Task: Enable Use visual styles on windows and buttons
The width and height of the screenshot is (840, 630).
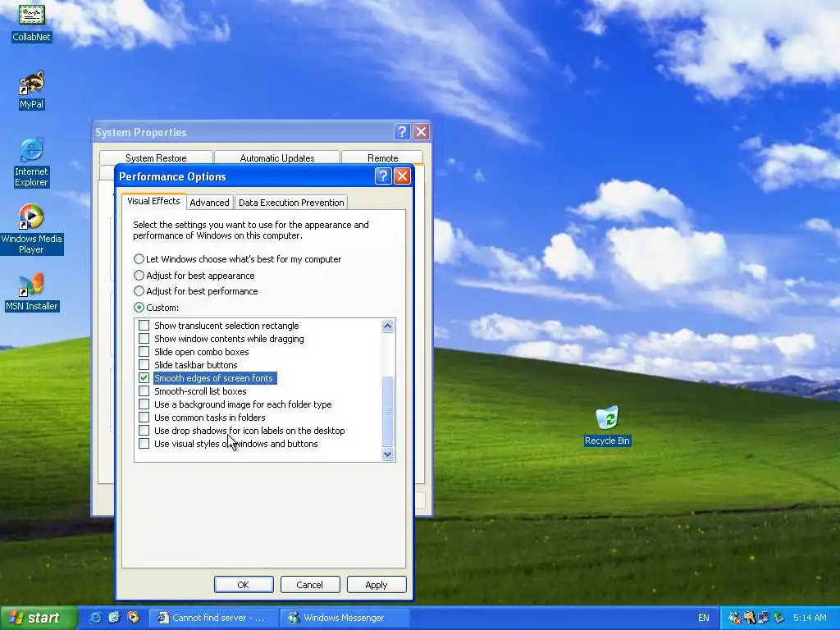Action: tap(144, 444)
